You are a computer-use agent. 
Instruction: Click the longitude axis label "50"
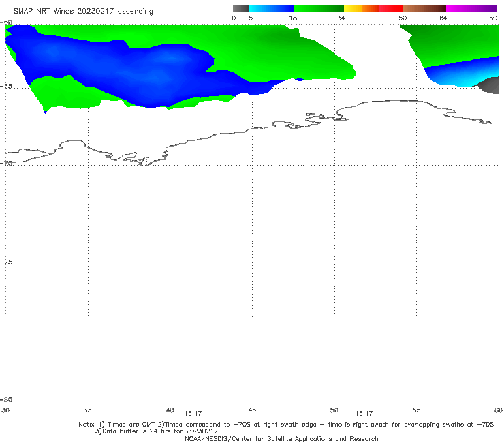click(334, 410)
